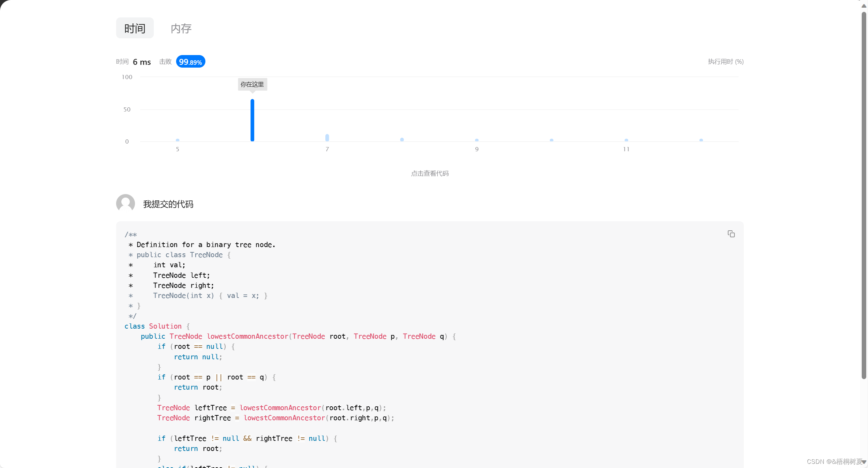Click the lowestCommonAncestor method signature line

pyautogui.click(x=298, y=336)
